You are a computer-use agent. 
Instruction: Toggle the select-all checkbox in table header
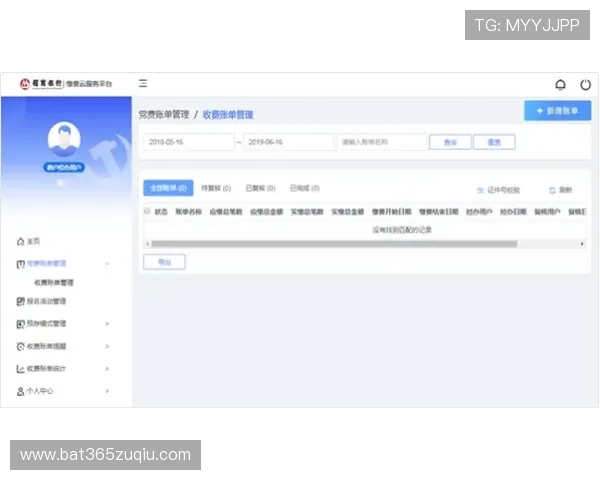tap(147, 211)
